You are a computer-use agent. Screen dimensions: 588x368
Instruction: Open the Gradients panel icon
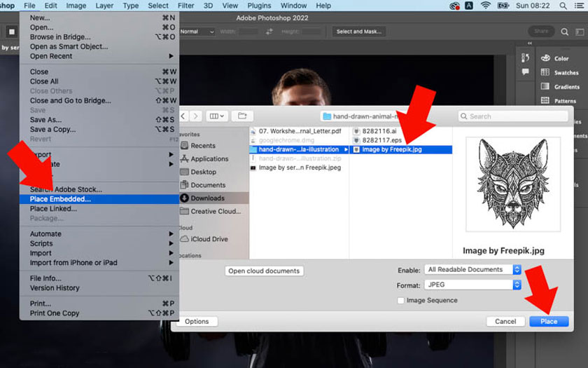click(x=545, y=86)
